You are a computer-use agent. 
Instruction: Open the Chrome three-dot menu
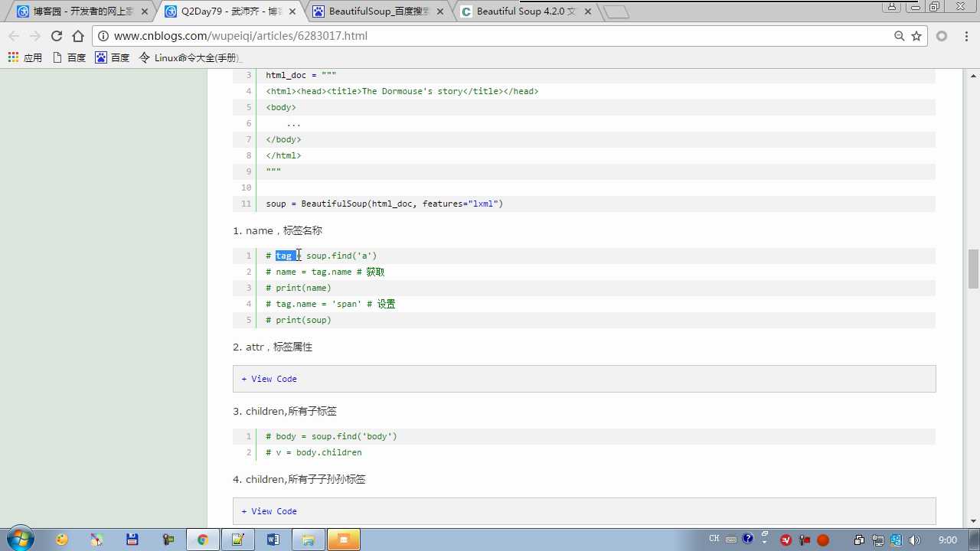coord(965,36)
